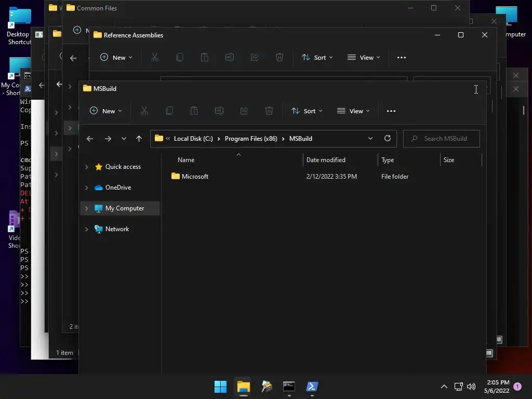
Task: Click notification badge in taskbar
Action: (x=517, y=387)
